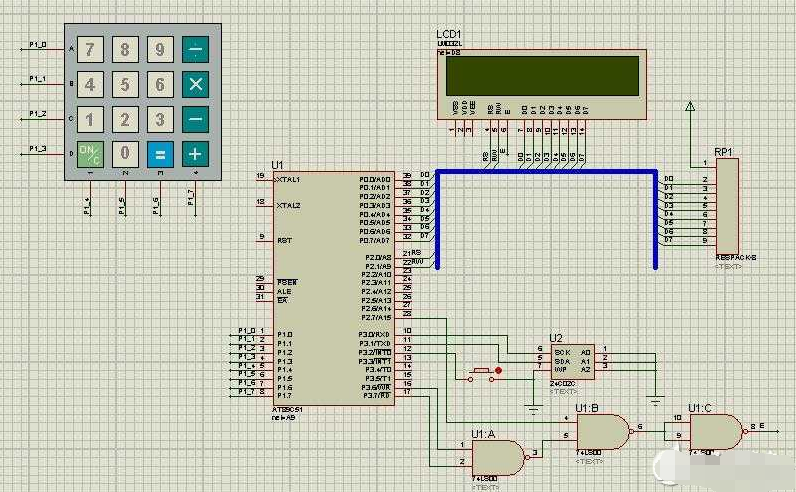
Task: Click the XTAL2 pin name on U1
Action: click(x=289, y=205)
